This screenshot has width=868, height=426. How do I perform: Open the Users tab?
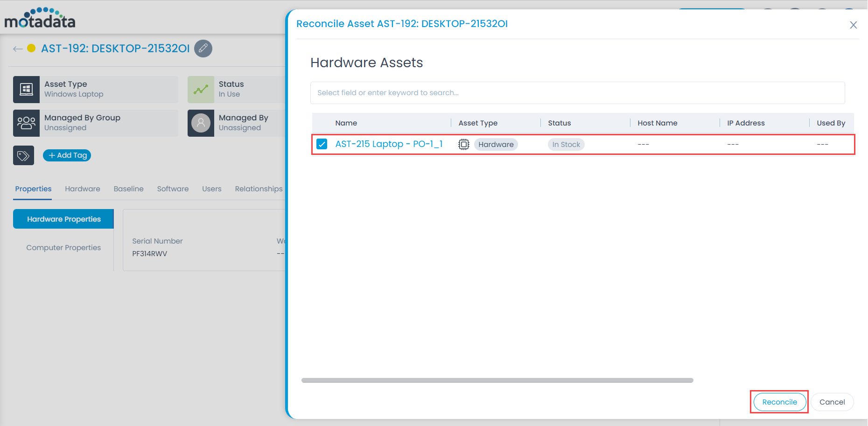click(x=211, y=189)
